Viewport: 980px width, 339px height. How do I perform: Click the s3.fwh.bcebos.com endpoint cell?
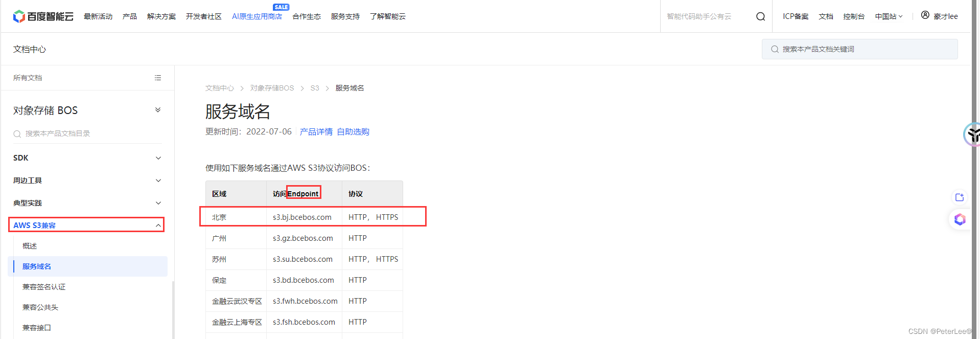click(305, 301)
